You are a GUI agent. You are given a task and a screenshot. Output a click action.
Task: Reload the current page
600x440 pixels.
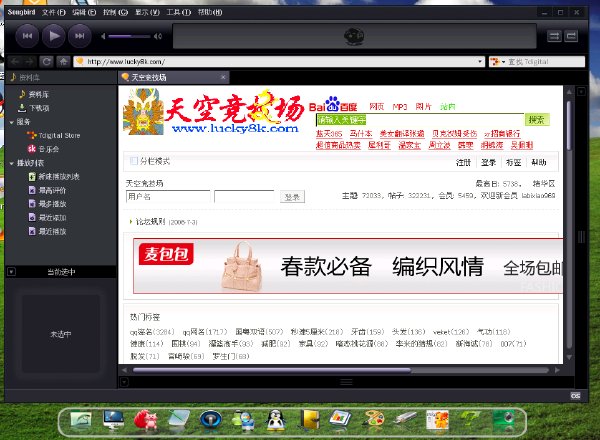pos(47,62)
